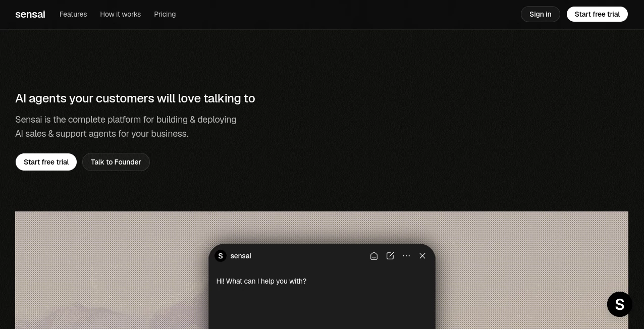Open the three-dots menu in chat widget
The width and height of the screenshot is (644, 329).
(x=406, y=256)
